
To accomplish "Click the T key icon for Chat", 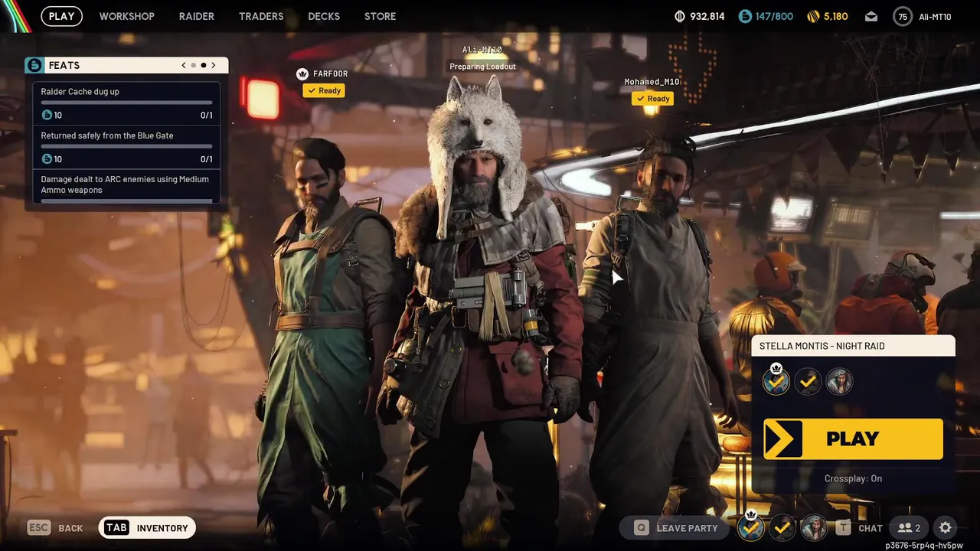I will 843,527.
